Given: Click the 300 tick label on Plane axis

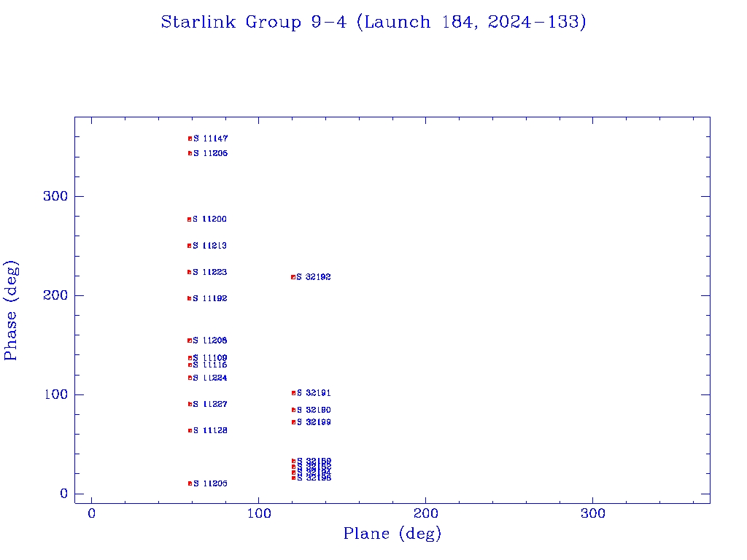Looking at the screenshot, I should pyautogui.click(x=592, y=513).
